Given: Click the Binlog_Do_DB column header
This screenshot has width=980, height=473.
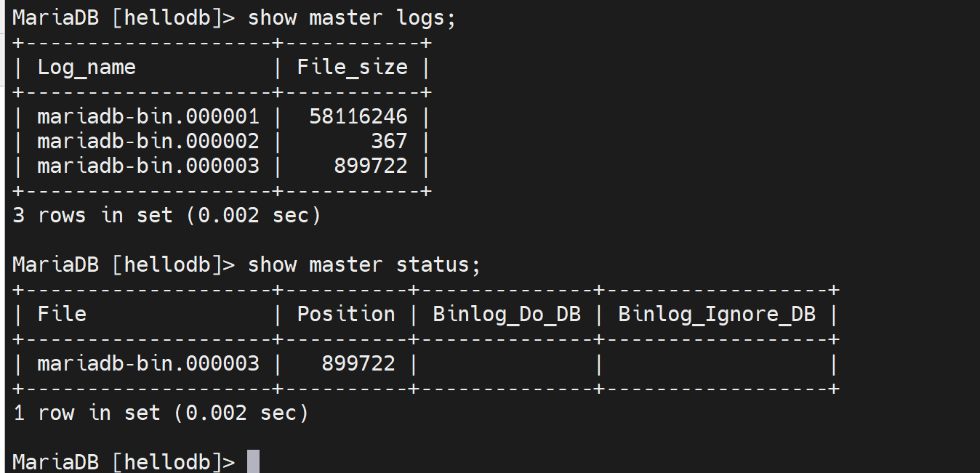Looking at the screenshot, I should tap(506, 314).
